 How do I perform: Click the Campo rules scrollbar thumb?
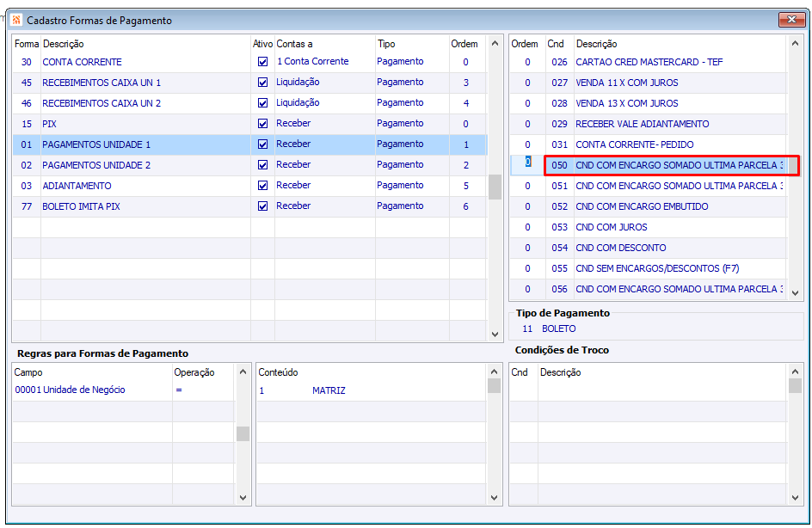pyautogui.click(x=243, y=433)
